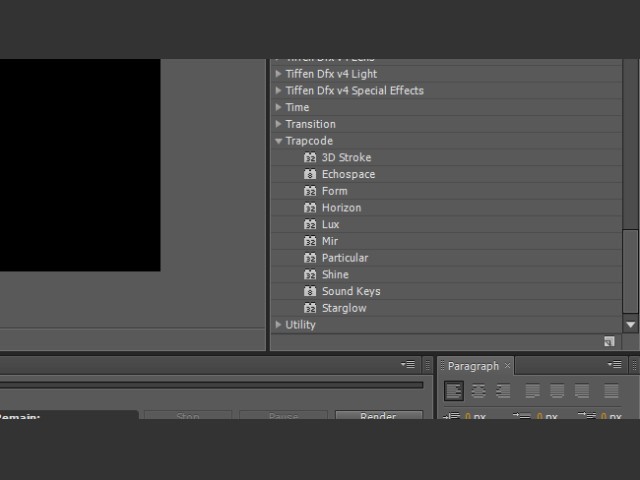Click the Render button
The image size is (640, 480).
(379, 415)
